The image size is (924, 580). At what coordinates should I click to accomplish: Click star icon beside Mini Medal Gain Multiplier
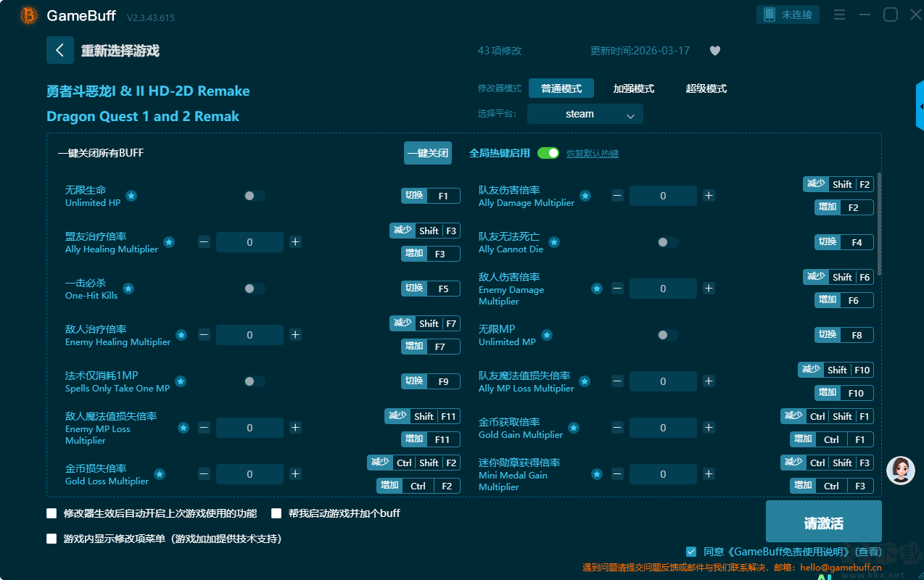[597, 474]
